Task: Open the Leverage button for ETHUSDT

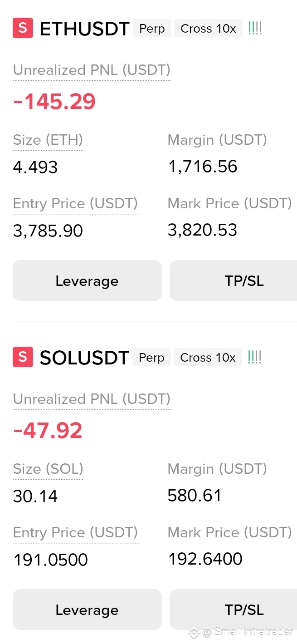Action: (87, 280)
